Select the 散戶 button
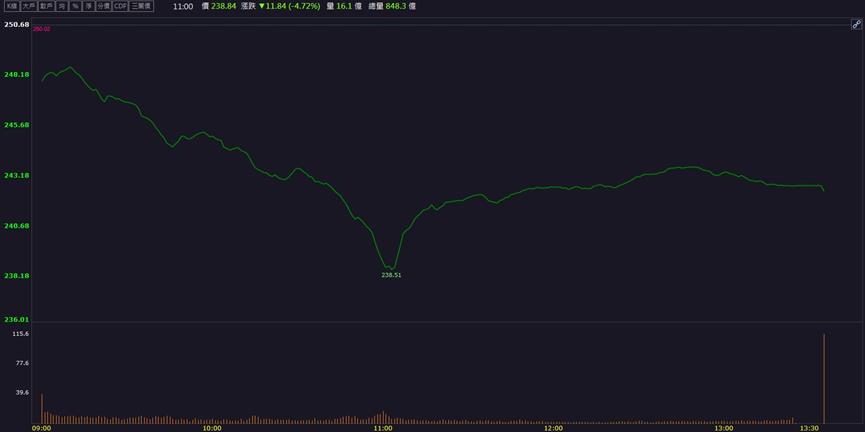Viewport: 865px width, 432px height. (x=46, y=6)
